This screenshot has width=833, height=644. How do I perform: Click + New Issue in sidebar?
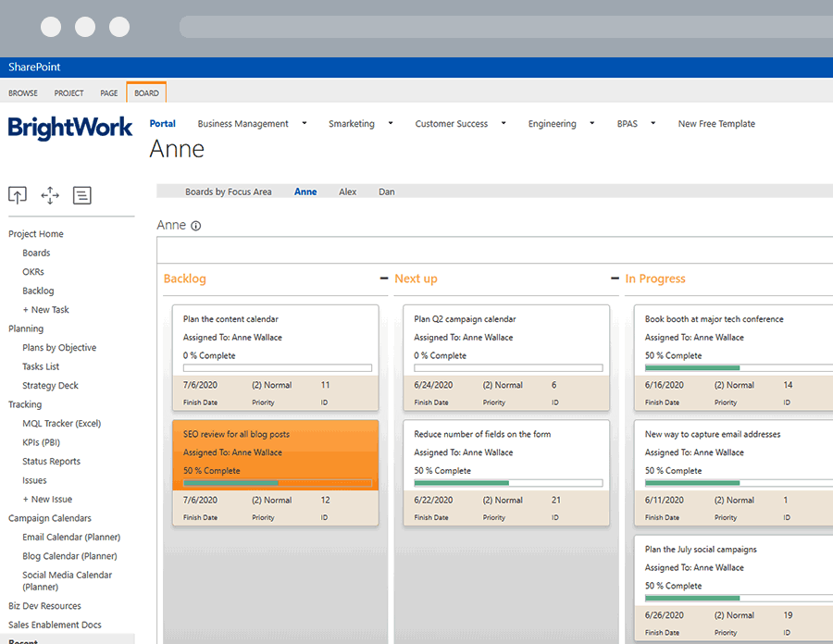47,499
